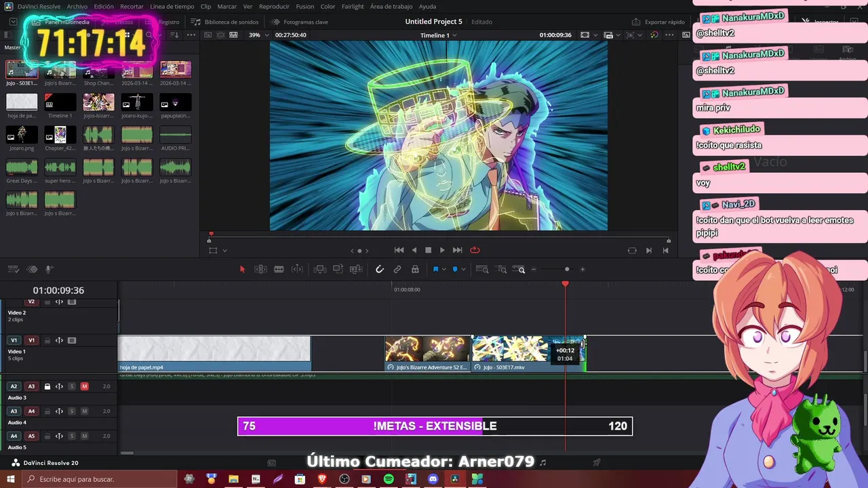Image resolution: width=868 pixels, height=488 pixels.
Task: Go to next edit point icon
Action: click(649, 250)
